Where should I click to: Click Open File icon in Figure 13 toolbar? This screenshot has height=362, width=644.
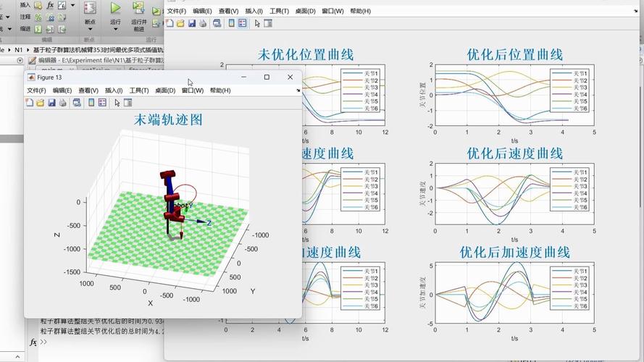pos(41,103)
